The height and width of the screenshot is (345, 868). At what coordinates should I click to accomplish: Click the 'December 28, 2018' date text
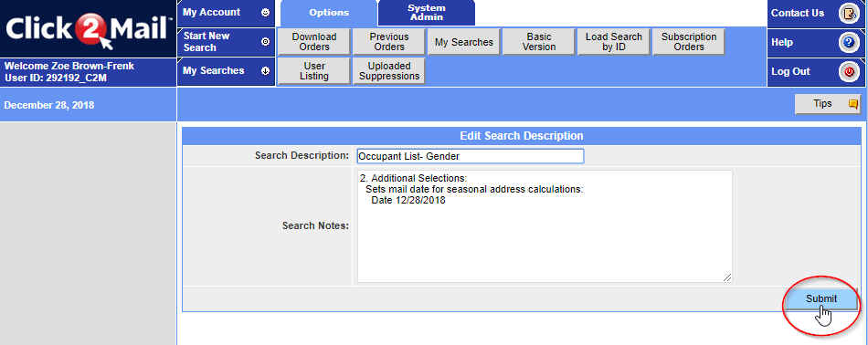(48, 105)
